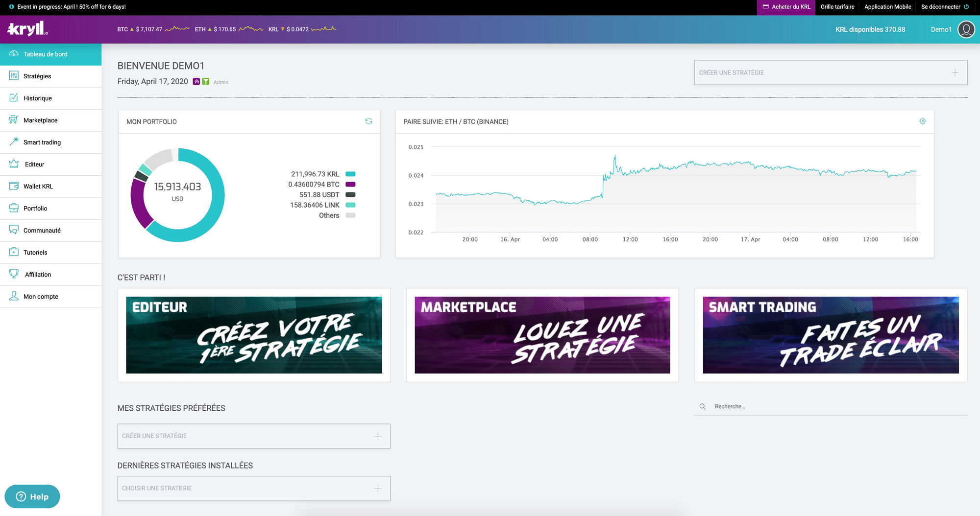Open the Portfolio sidebar entry
The width and height of the screenshot is (980, 516).
point(51,209)
